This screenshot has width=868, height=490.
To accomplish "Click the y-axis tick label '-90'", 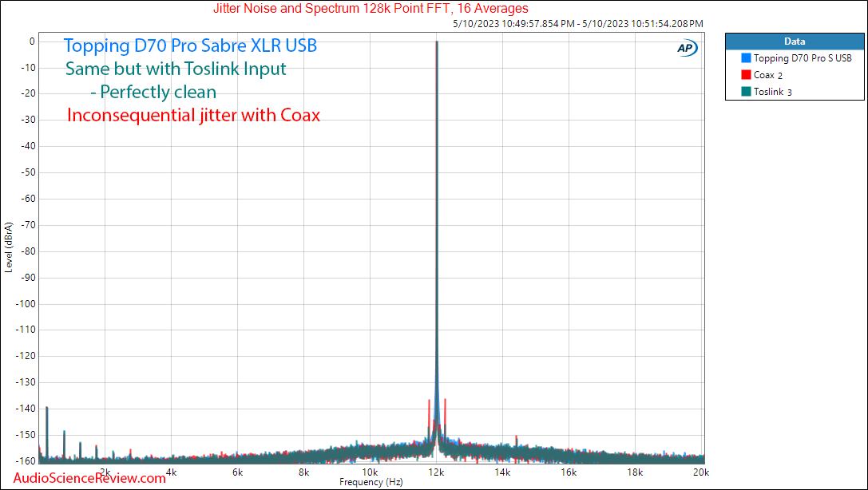I will coord(28,278).
